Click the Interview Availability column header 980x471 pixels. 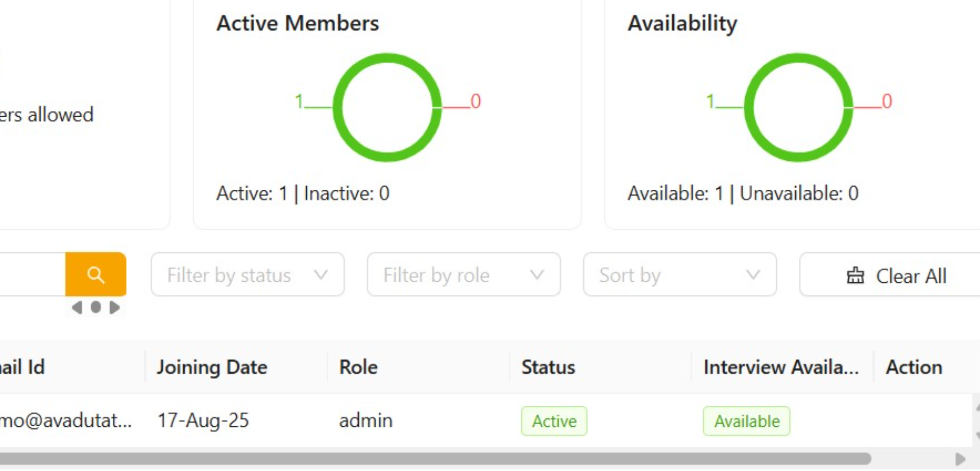point(781,367)
